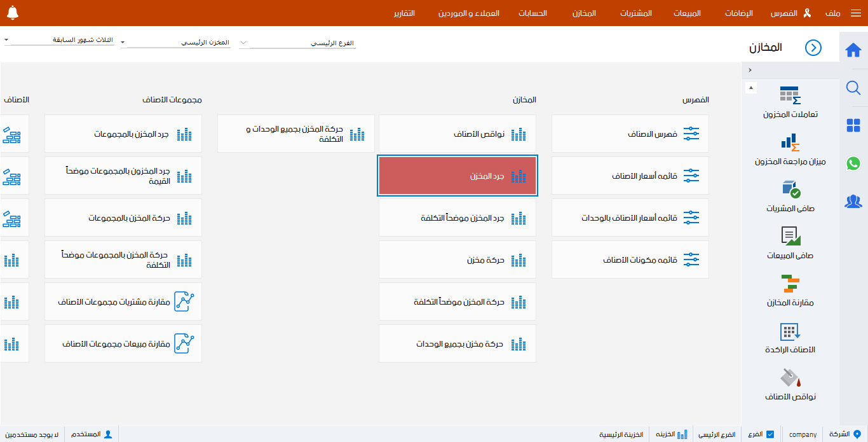Click the blue circular arrow beside المخازن header

813,48
